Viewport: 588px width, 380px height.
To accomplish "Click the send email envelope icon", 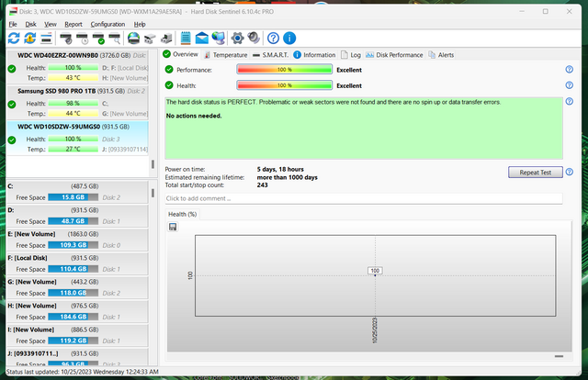I will pos(201,38).
